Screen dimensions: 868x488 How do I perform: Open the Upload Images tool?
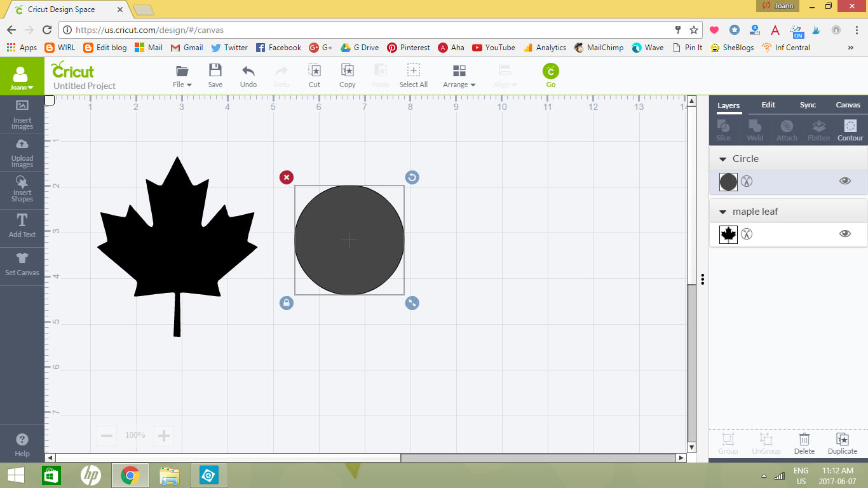pyautogui.click(x=22, y=152)
